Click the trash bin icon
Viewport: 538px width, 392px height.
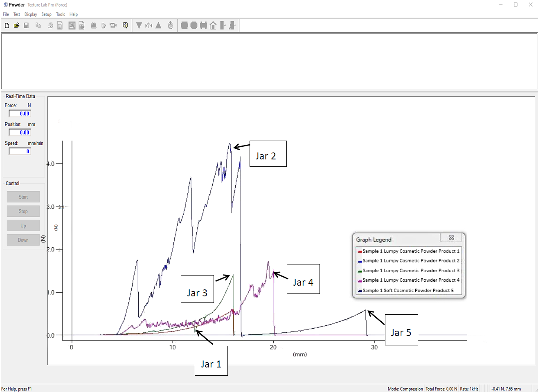171,25
